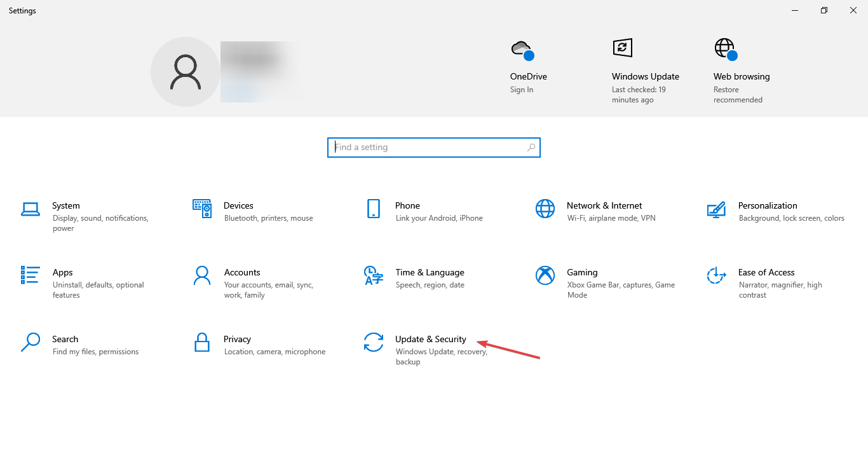This screenshot has width=868, height=463.
Task: Click the Devices keyboard icon
Action: point(202,208)
